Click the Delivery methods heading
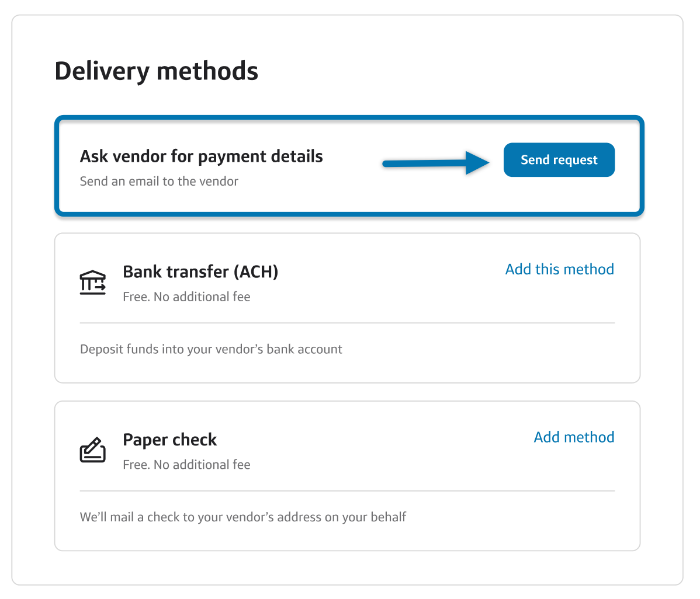700x599 pixels. [156, 71]
